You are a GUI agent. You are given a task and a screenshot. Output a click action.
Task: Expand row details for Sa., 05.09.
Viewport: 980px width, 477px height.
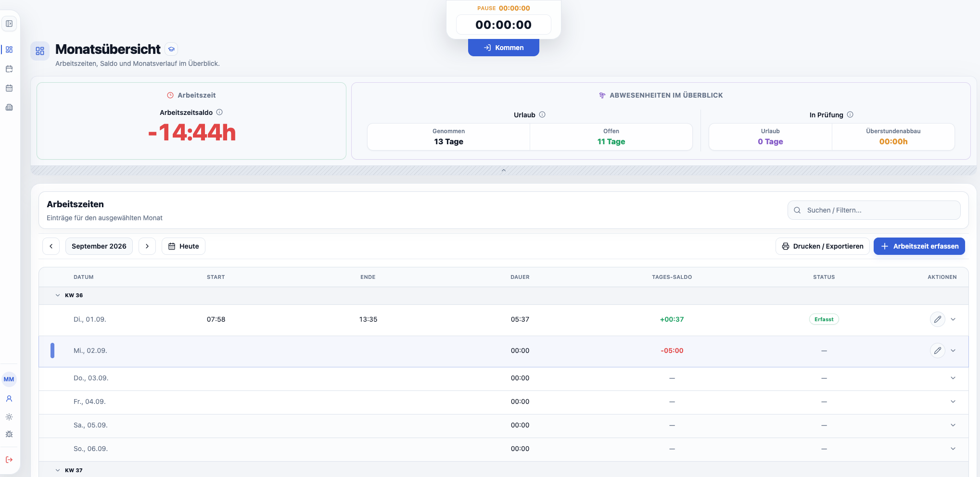click(953, 425)
